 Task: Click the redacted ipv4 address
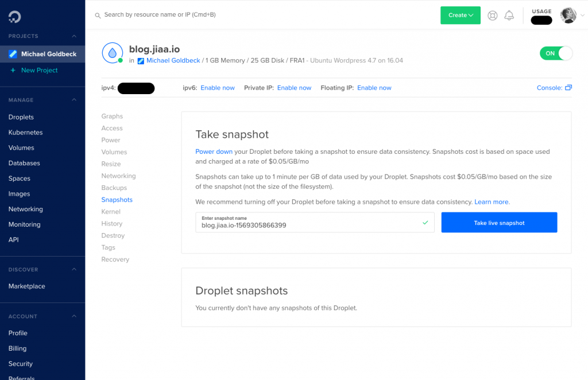tap(136, 88)
